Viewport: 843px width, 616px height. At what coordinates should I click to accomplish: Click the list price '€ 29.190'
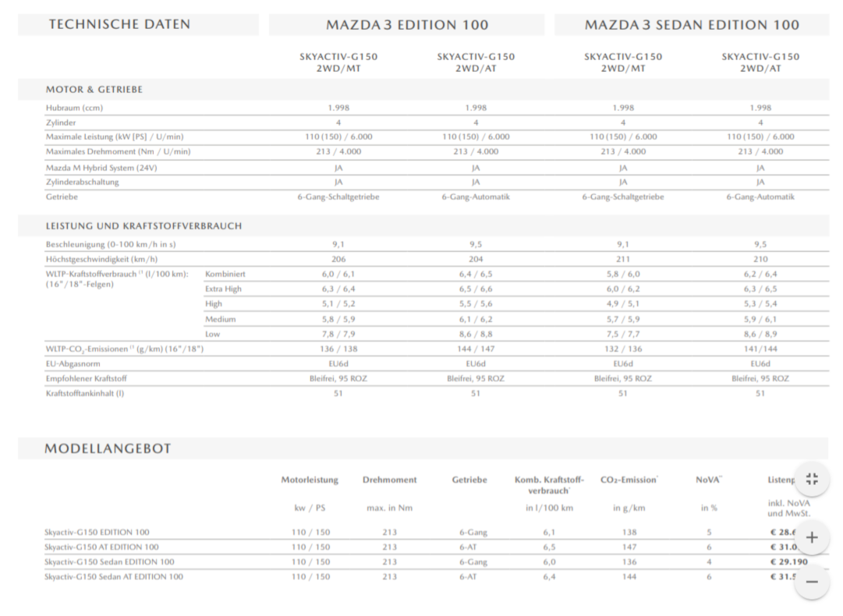tap(788, 561)
